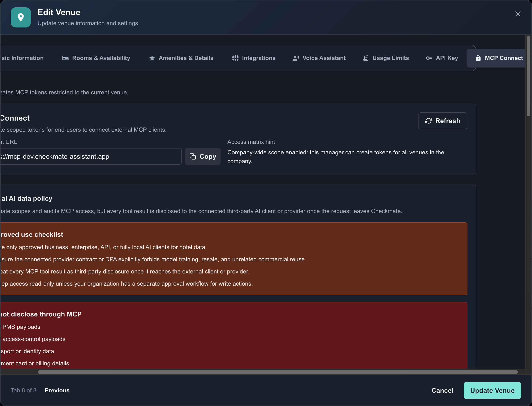This screenshot has width=532, height=406.
Task: Click the receipt icon for Usage Limits
Action: pos(366,58)
